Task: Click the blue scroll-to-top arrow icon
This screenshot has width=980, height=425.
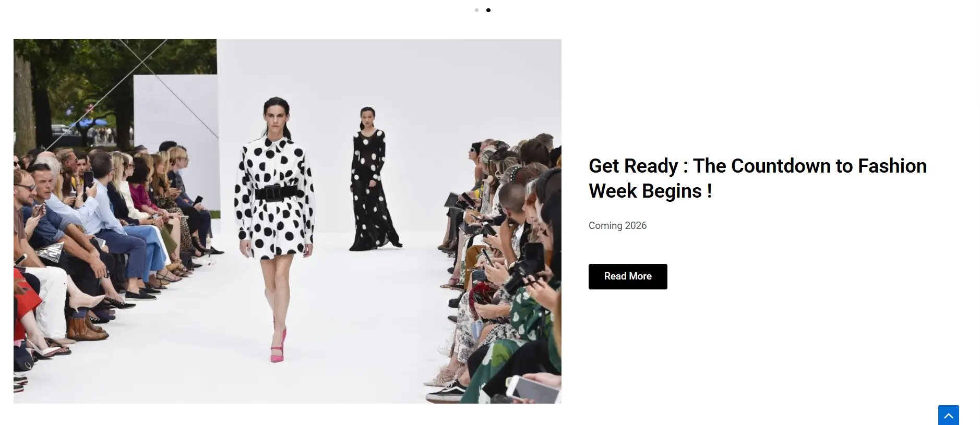Action: pos(948,415)
